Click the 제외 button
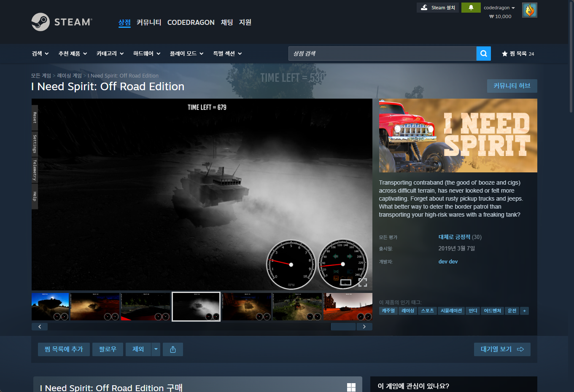The image size is (574, 392). coord(138,349)
